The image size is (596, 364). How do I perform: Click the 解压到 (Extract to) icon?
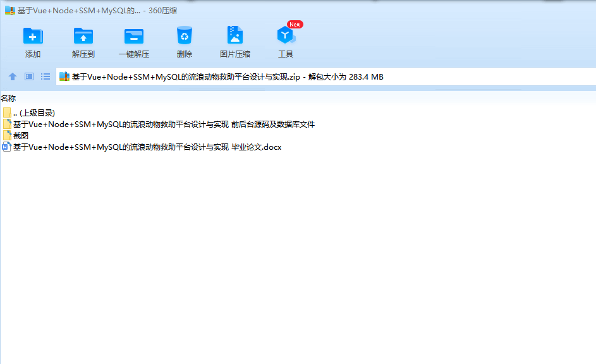click(x=83, y=36)
